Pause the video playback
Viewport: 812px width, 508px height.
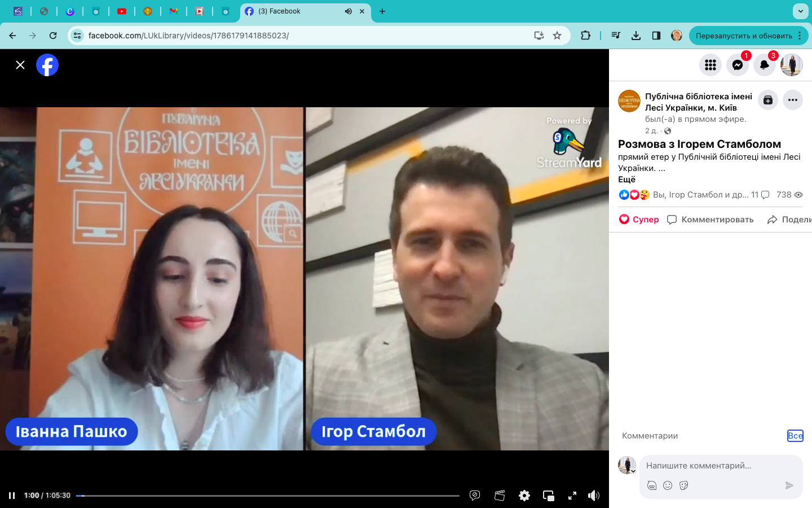pos(12,496)
